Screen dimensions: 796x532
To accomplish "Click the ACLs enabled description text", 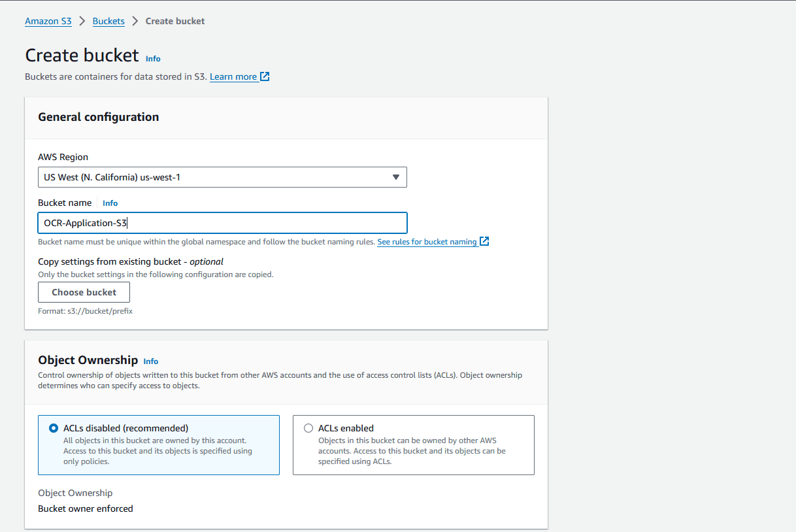I will click(412, 451).
